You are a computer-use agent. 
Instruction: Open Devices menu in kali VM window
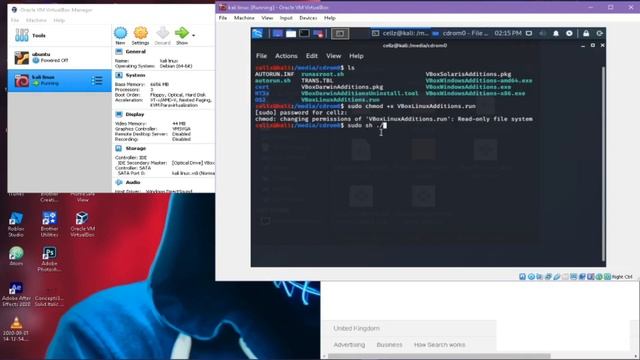click(x=308, y=18)
